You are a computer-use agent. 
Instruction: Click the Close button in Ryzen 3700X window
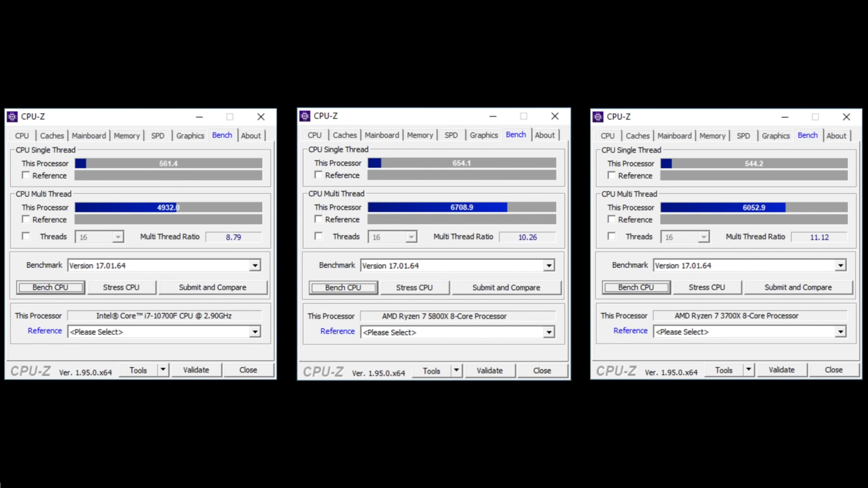[834, 370]
